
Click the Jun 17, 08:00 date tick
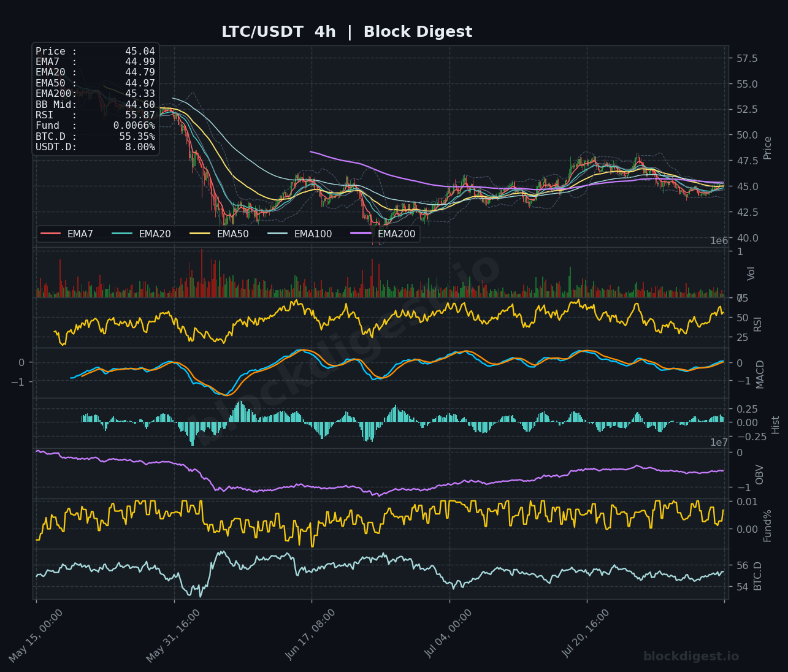pyautogui.click(x=310, y=636)
